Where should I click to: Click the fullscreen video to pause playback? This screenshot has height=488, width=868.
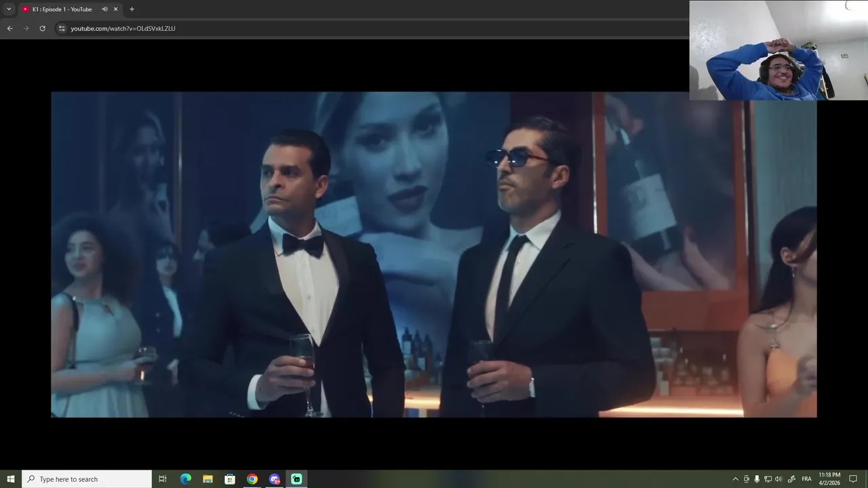(x=434, y=254)
